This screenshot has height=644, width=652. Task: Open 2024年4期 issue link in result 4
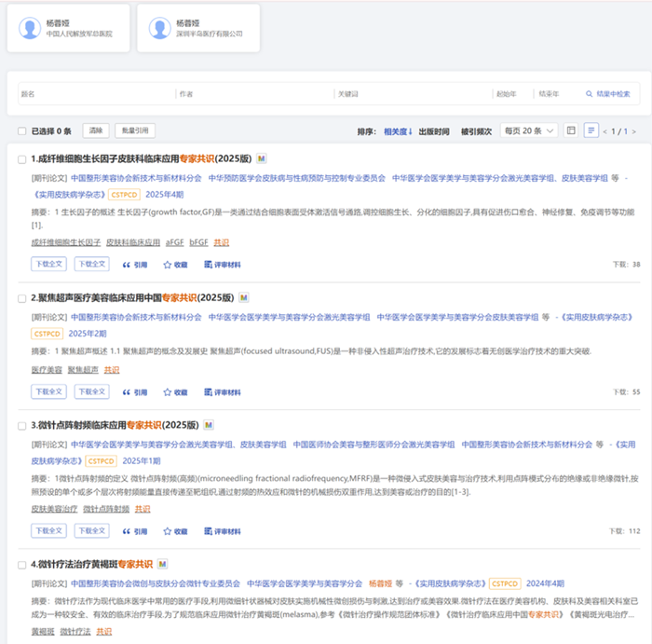point(545,583)
